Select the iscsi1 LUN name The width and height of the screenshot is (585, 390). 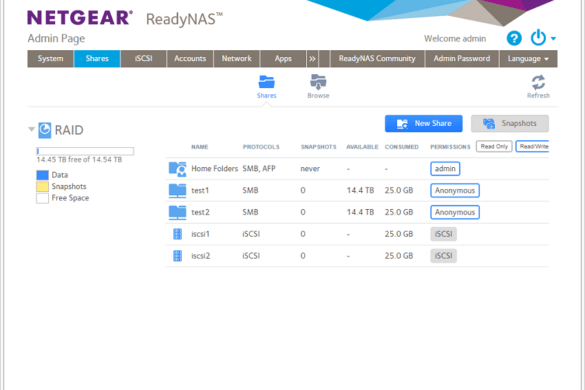(200, 234)
